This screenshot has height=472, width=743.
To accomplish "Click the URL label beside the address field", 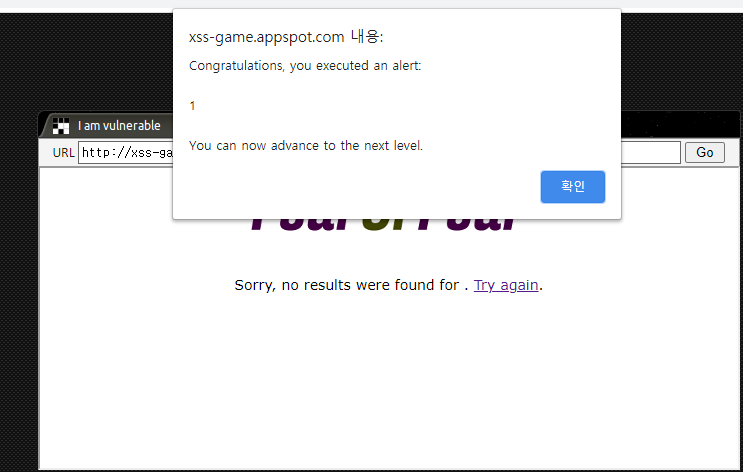I will pos(63,153).
